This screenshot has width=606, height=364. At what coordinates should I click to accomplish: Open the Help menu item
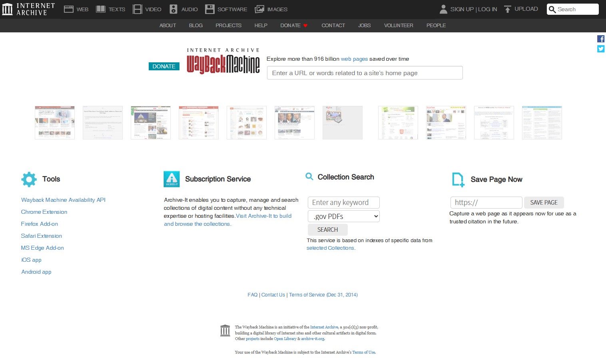click(261, 26)
